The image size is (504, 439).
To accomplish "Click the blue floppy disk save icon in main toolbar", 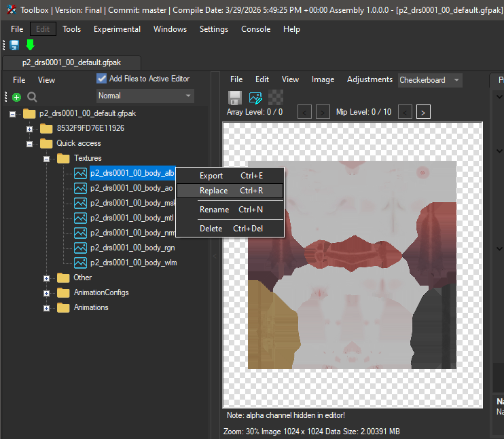I will [x=14, y=45].
